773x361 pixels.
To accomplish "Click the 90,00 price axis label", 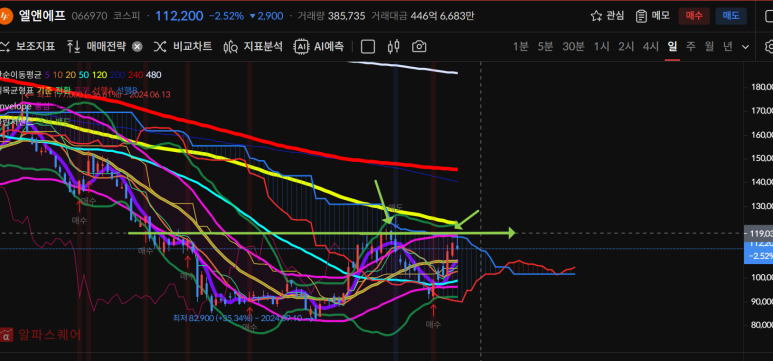I will tap(762, 301).
